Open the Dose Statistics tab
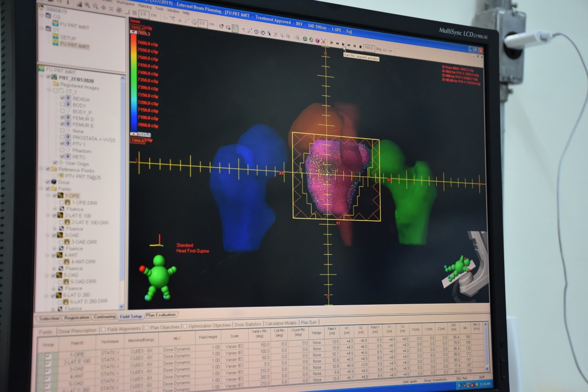This screenshot has width=588, height=392. [248, 325]
